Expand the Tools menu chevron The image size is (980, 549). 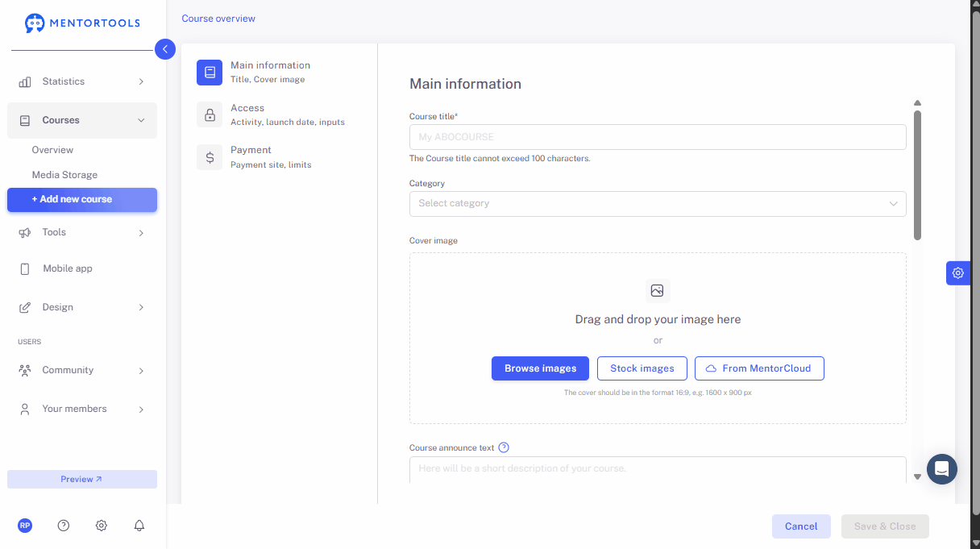click(141, 232)
